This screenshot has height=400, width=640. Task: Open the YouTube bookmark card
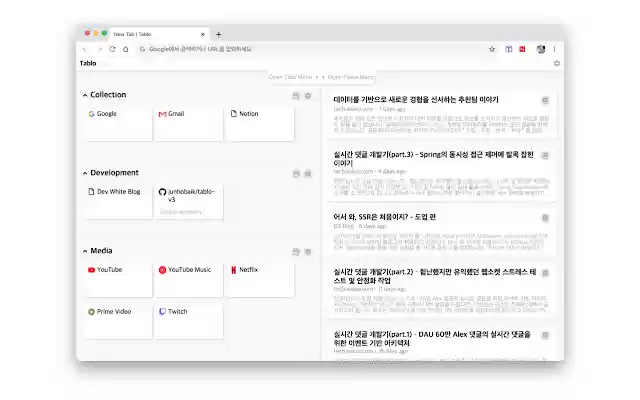pyautogui.click(x=119, y=280)
